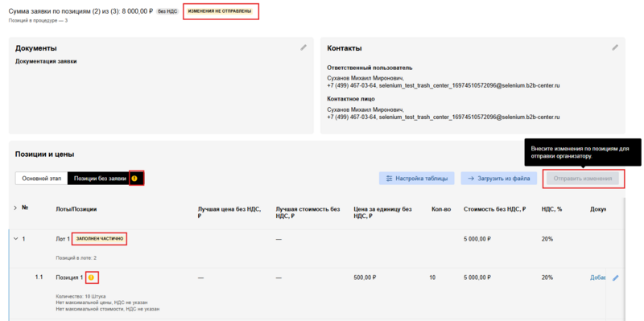Click Лот 1 cost 5 000,00 ₽
Image resolution: width=644 pixels, height=321 pixels.
(x=477, y=239)
